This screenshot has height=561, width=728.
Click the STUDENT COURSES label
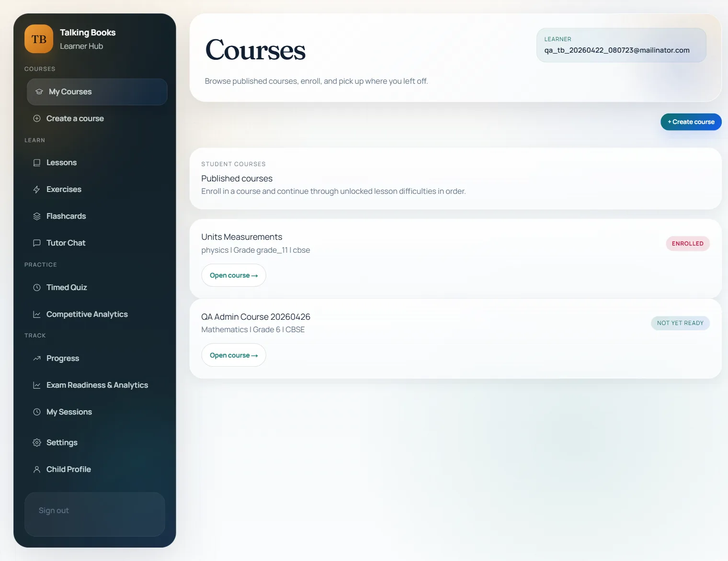[233, 164]
